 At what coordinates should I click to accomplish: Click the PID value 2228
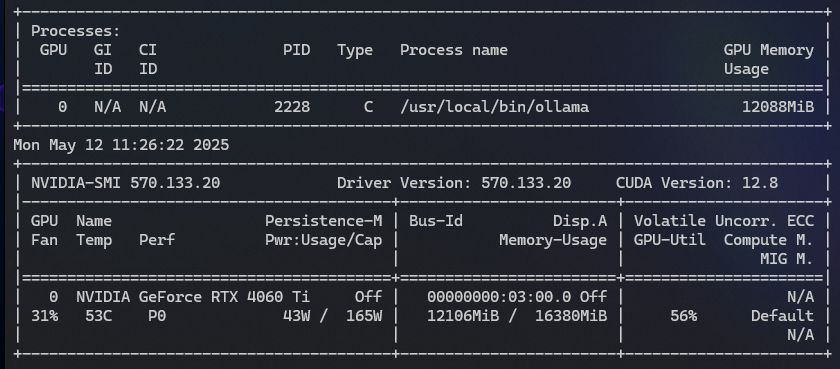(x=292, y=107)
